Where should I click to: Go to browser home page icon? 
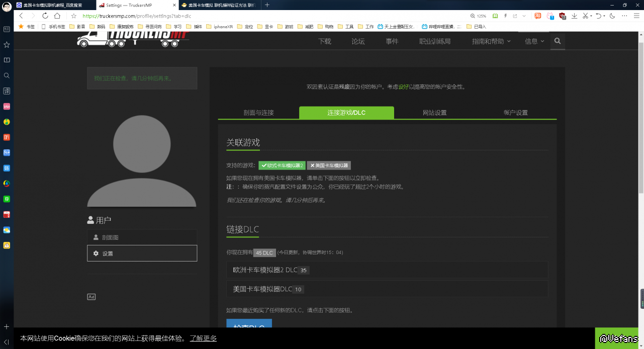click(x=57, y=16)
